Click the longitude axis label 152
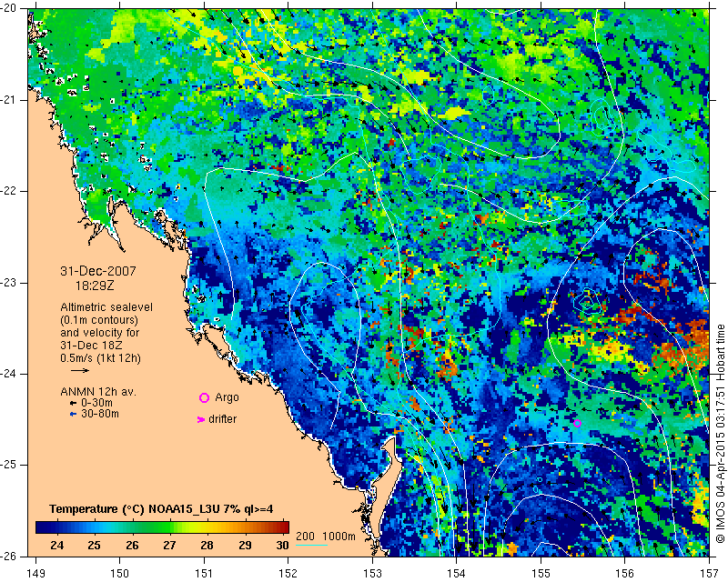The width and height of the screenshot is (728, 582). 288,574
